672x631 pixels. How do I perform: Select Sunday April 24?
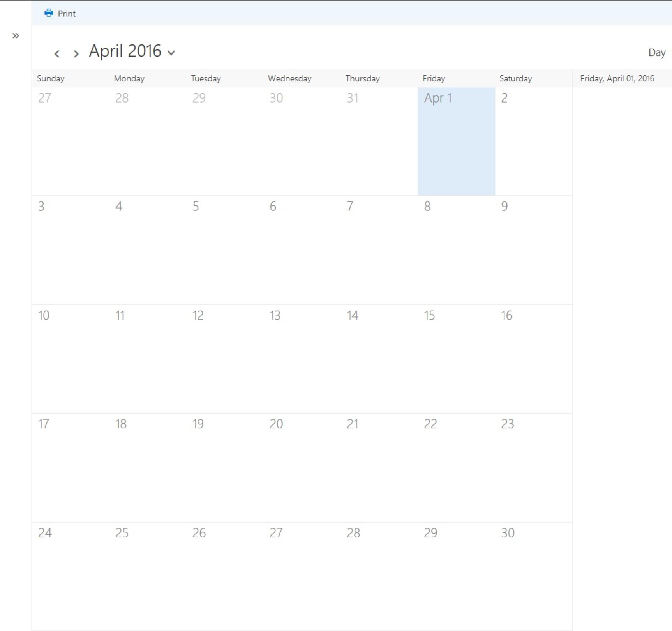[x=70, y=576]
